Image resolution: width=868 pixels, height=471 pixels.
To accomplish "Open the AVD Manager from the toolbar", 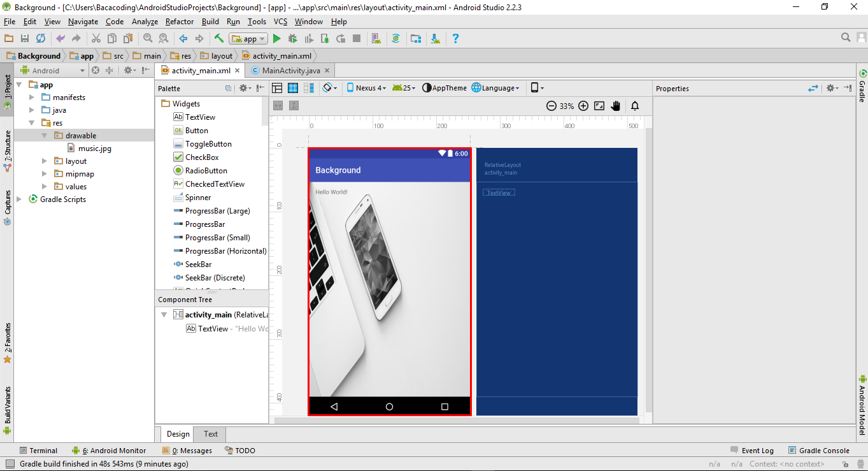I will [x=376, y=38].
